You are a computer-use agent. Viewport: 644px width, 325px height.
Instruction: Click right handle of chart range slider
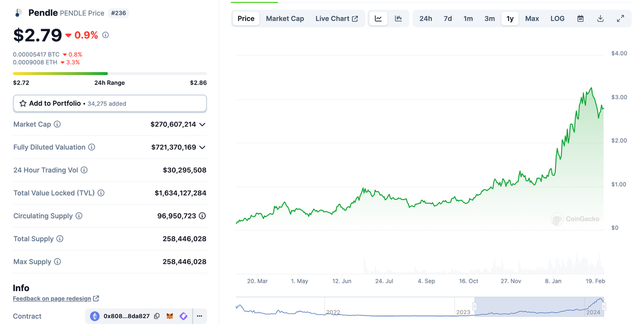(x=603, y=306)
